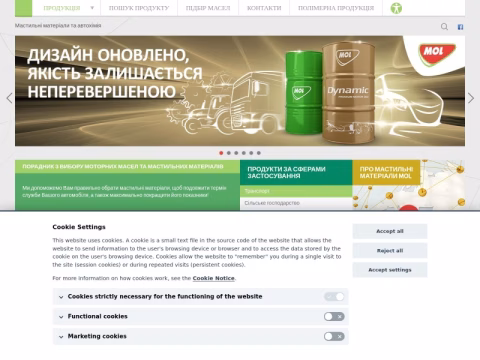The height and width of the screenshot is (360, 480).
Task: Click the green home square in navigation
Action: click(23, 8)
